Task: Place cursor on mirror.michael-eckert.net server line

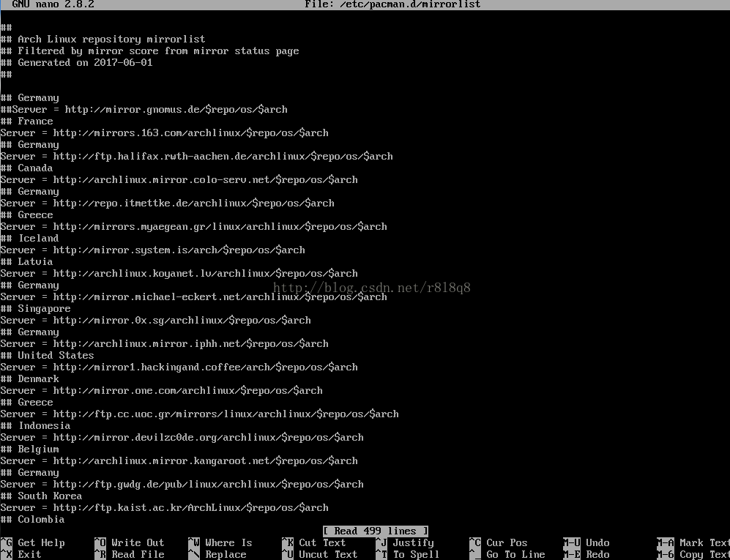Action: [194, 297]
